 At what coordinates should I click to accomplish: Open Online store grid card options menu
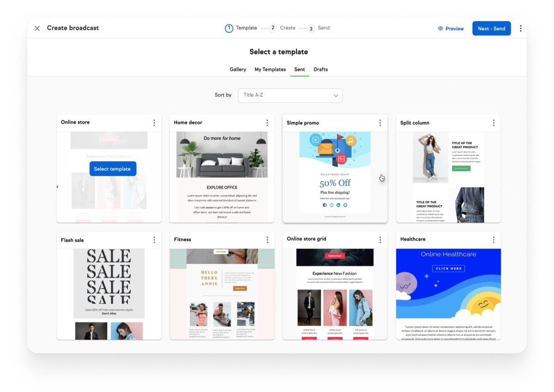point(380,240)
